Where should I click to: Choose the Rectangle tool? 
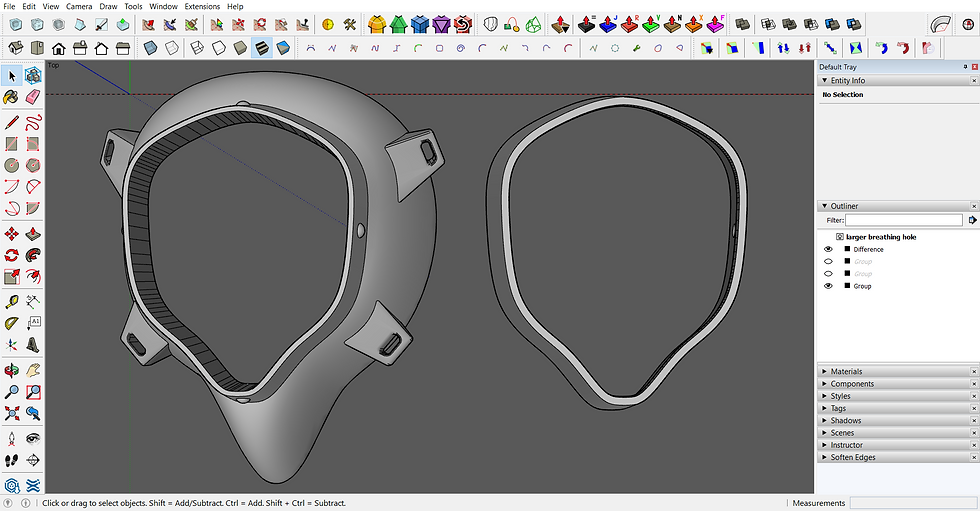[11, 144]
